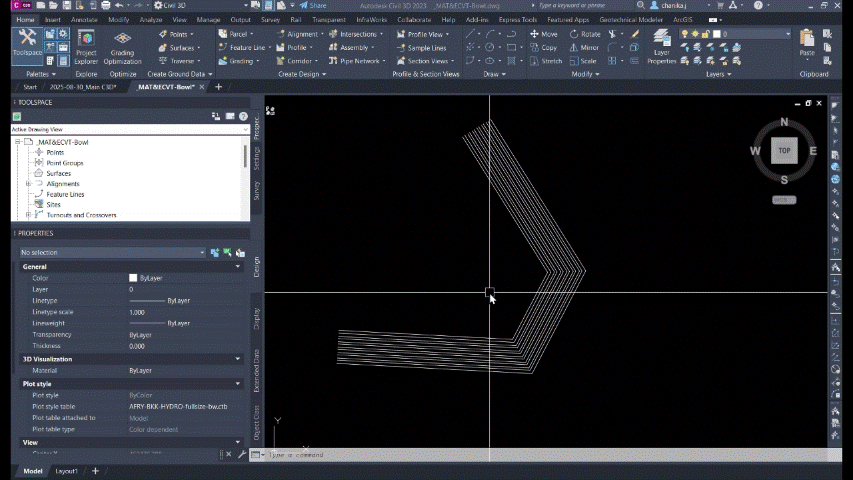This screenshot has height=480, width=853.
Task: Expand the Alignments tree node
Action: pyautogui.click(x=29, y=184)
